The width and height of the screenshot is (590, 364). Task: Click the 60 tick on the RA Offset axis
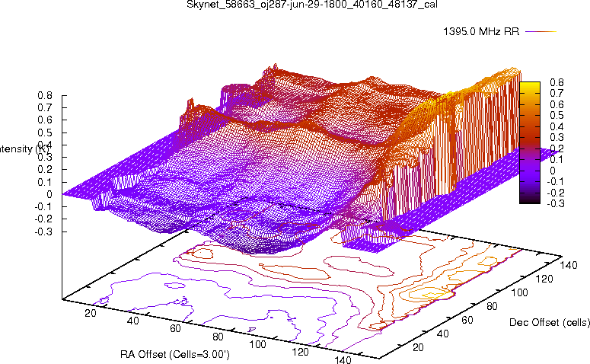coord(175,329)
